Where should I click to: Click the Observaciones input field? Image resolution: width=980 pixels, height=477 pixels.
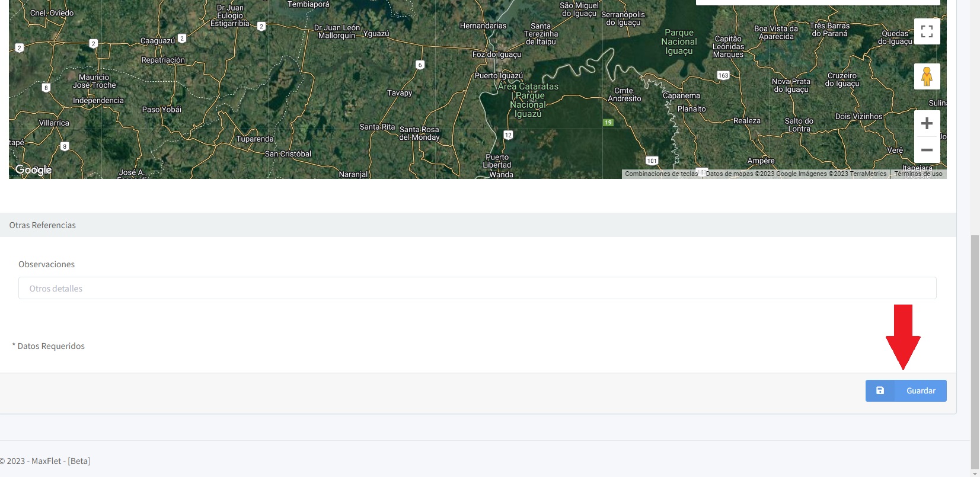tap(477, 288)
